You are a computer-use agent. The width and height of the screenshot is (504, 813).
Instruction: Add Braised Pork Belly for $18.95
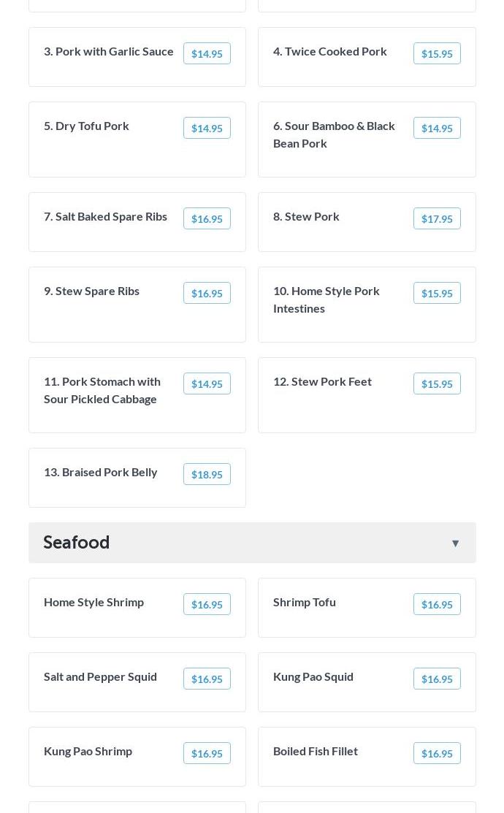(x=207, y=474)
